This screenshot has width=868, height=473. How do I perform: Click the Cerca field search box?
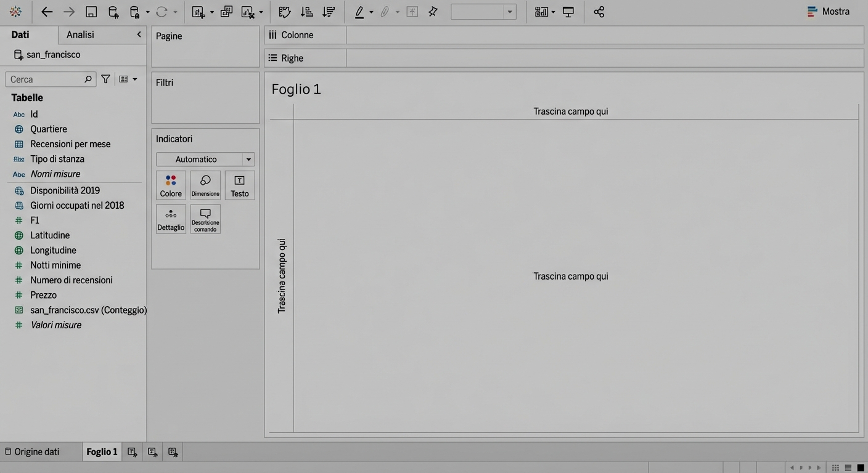click(x=46, y=79)
